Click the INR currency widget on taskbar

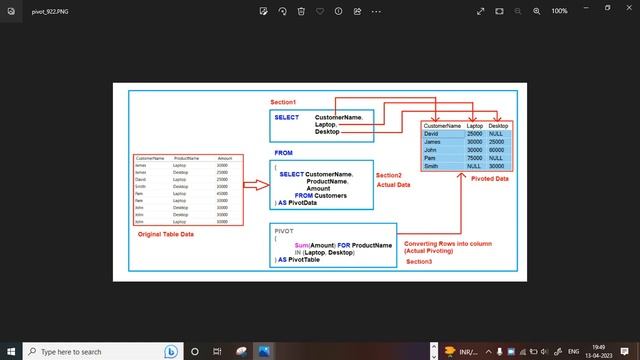(x=461, y=351)
